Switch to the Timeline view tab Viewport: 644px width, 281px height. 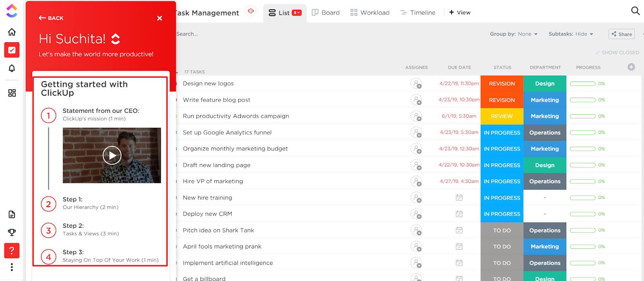coord(418,12)
